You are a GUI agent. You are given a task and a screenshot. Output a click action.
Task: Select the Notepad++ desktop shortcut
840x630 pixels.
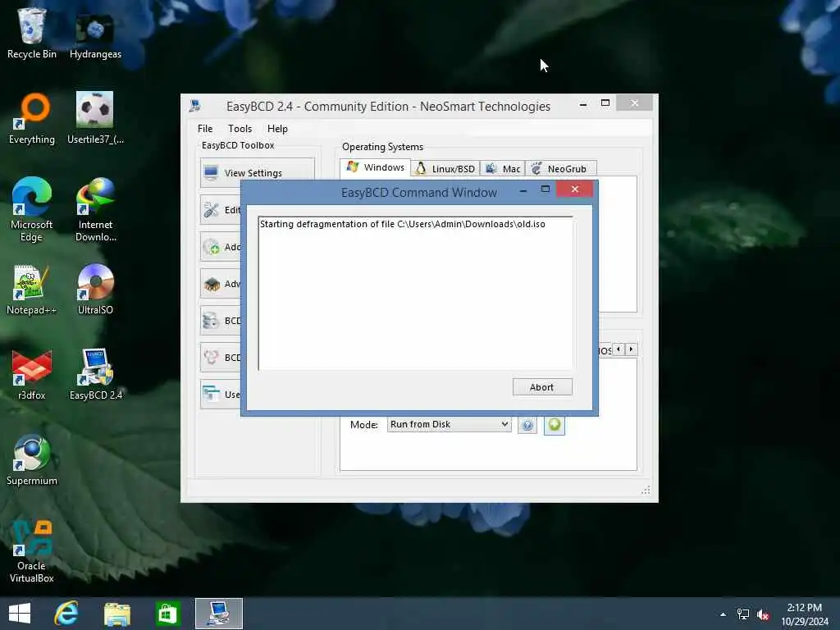(x=32, y=290)
